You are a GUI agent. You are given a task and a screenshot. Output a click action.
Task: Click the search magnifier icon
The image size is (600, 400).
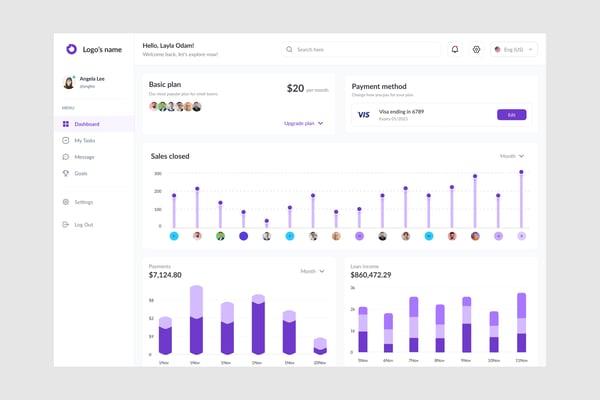[x=289, y=49]
